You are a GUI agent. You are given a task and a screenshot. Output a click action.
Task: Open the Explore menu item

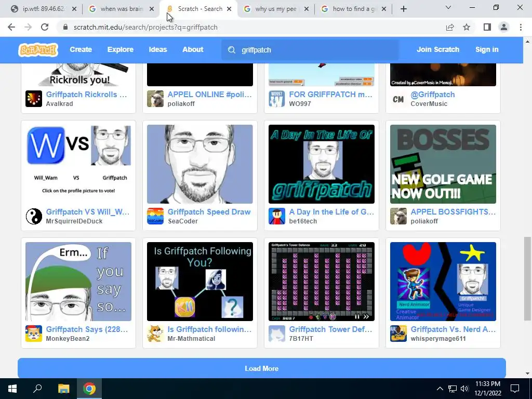(x=121, y=49)
